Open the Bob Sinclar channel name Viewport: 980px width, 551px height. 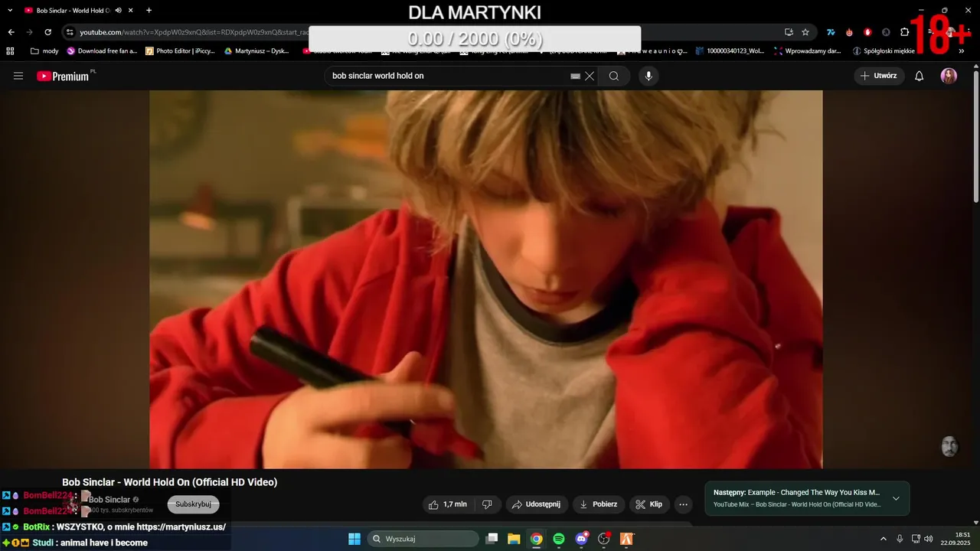[x=109, y=500]
